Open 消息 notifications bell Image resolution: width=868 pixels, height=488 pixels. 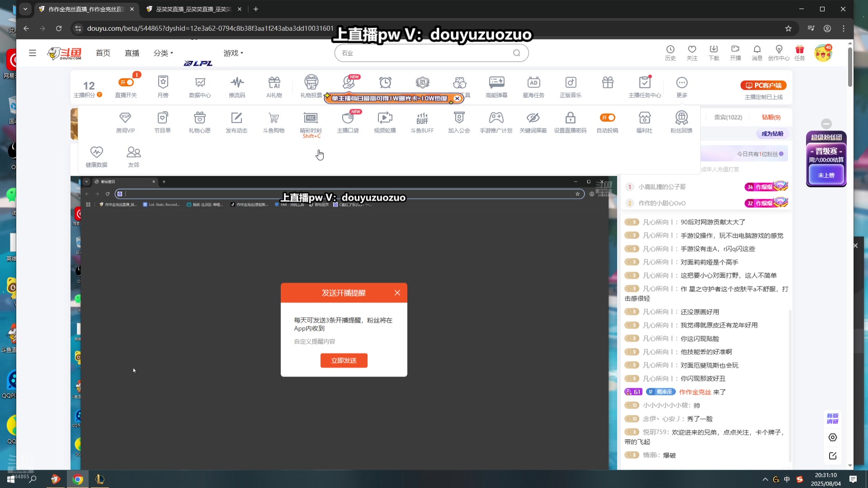[757, 52]
